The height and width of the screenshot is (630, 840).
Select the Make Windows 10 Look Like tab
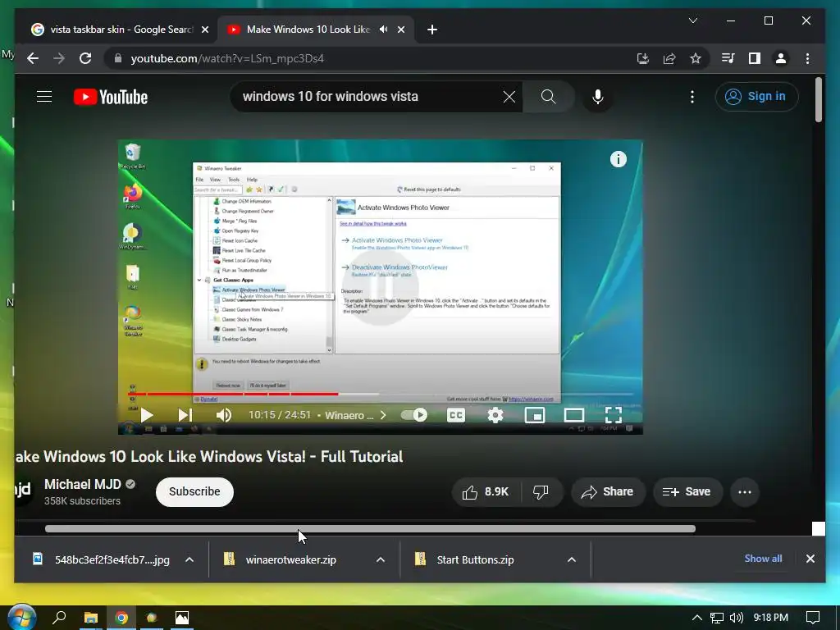coord(308,30)
